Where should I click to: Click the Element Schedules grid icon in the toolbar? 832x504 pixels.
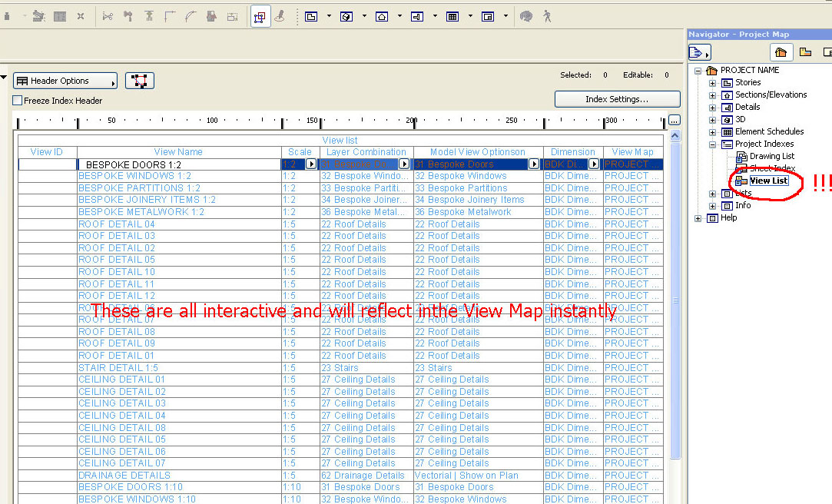coord(452,16)
